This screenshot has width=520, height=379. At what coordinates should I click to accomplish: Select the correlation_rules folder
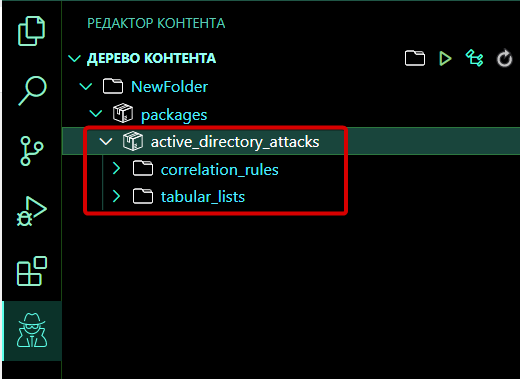219,170
